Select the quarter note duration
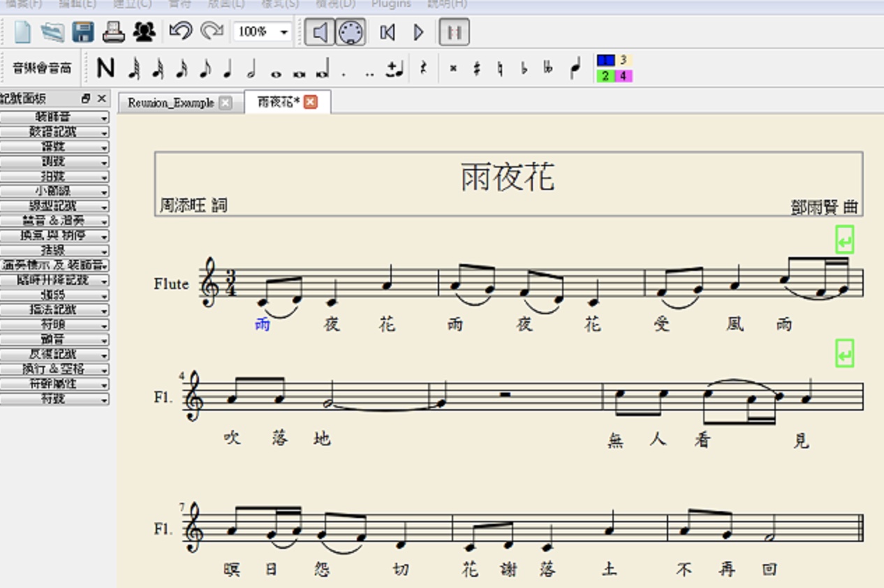Image resolution: width=884 pixels, height=588 pixels. tap(227, 68)
